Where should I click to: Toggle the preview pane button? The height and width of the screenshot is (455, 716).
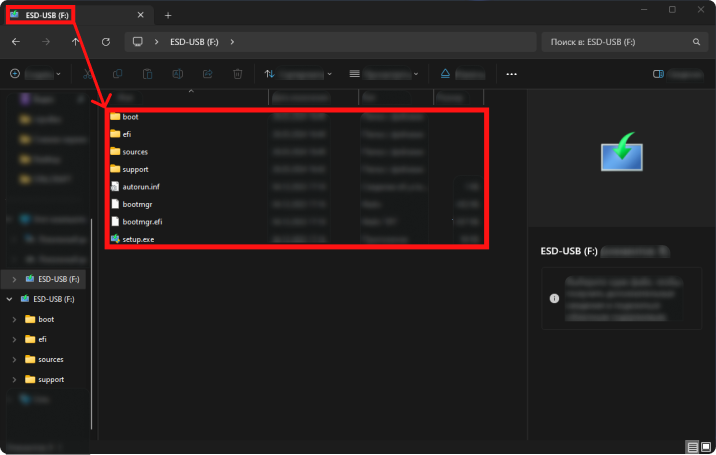[x=676, y=74]
